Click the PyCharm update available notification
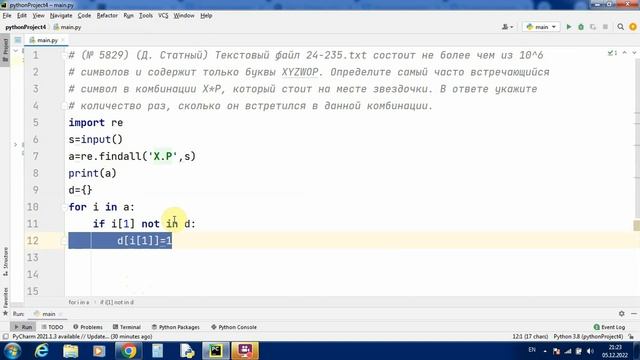Viewport: 640px width, 360px height. click(82, 337)
